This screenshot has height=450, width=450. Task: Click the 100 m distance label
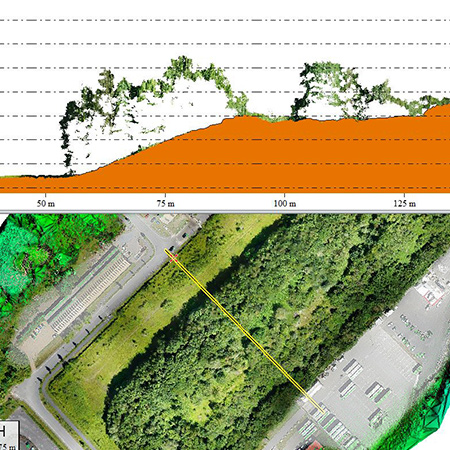(x=285, y=204)
